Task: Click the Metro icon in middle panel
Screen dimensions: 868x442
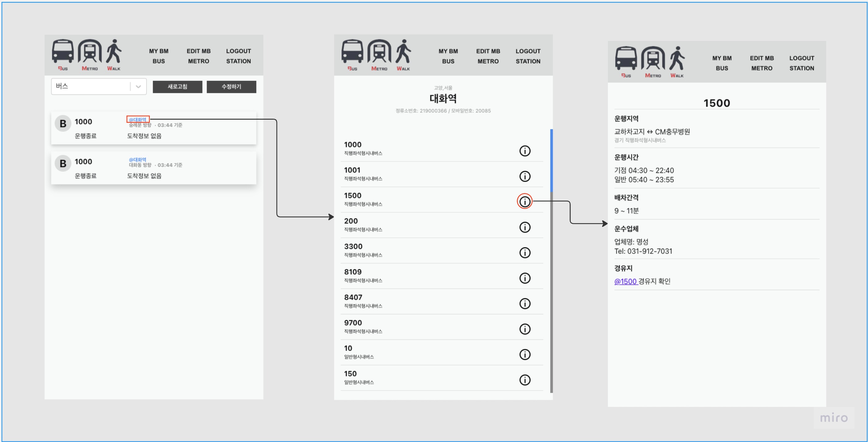Action: 379,51
